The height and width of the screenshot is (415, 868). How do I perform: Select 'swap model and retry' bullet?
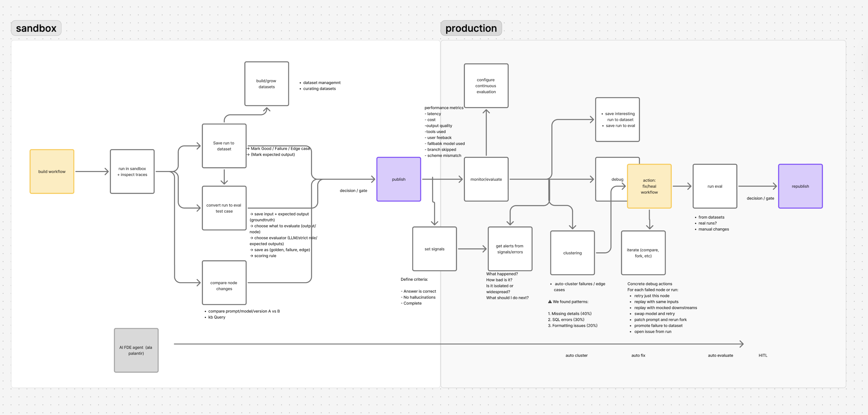[654, 314]
